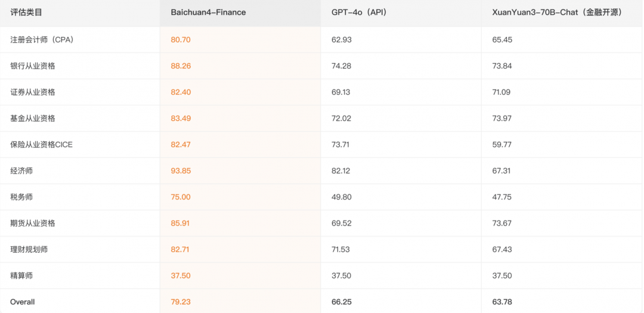The image size is (644, 313).
Task: Click the XuanYuan3-70B-Chat column header
Action: (x=557, y=12)
